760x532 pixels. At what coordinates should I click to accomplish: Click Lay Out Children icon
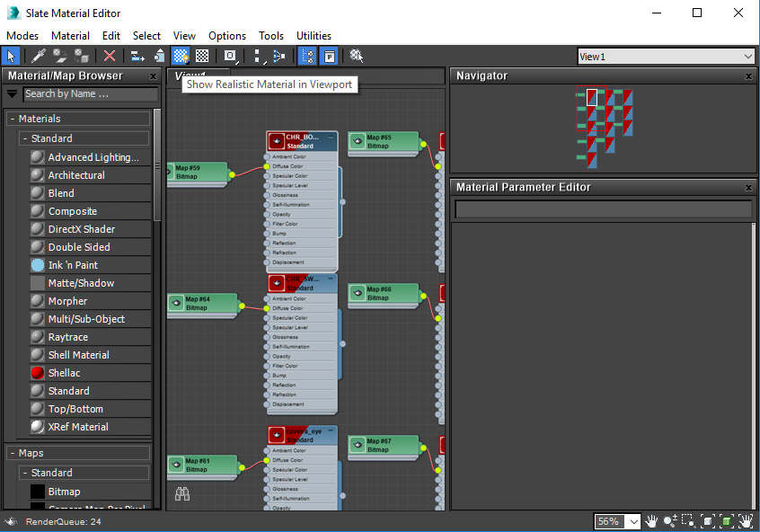click(x=279, y=56)
